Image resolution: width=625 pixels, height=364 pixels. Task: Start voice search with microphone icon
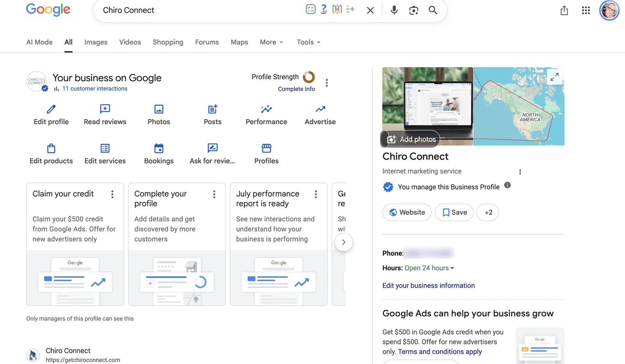click(394, 10)
